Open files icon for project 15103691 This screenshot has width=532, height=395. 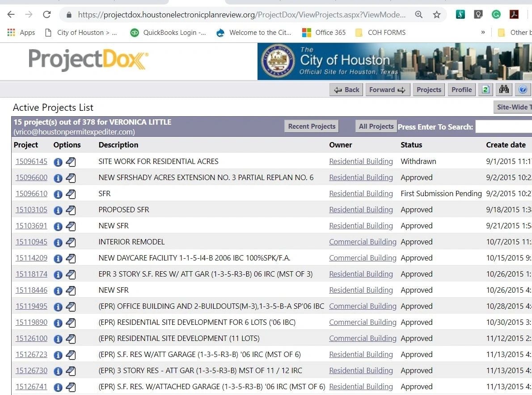[71, 226]
